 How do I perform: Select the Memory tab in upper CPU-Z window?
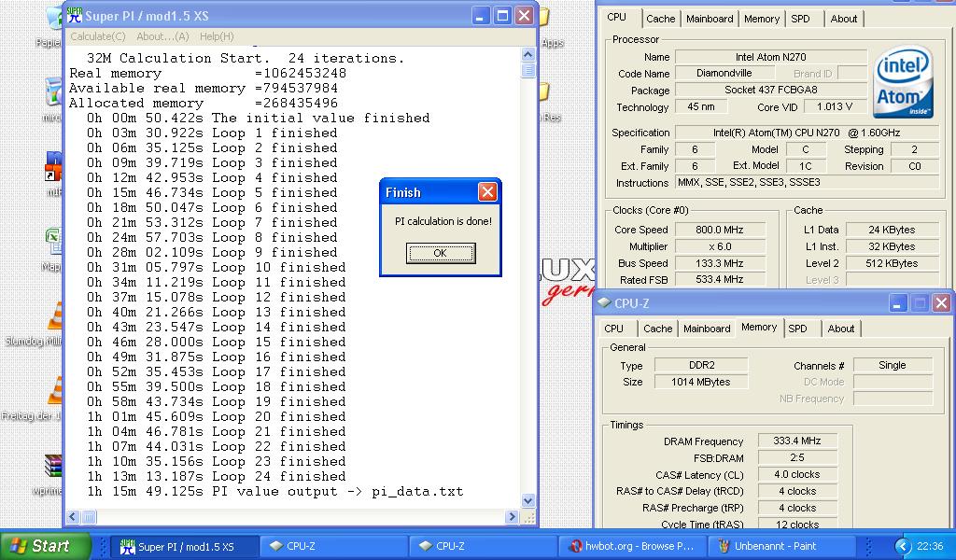pyautogui.click(x=762, y=19)
